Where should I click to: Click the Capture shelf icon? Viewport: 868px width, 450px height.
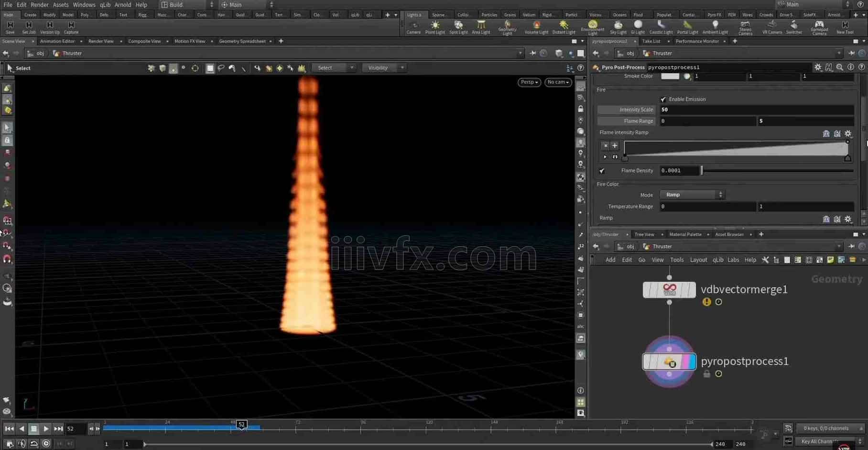point(71,27)
